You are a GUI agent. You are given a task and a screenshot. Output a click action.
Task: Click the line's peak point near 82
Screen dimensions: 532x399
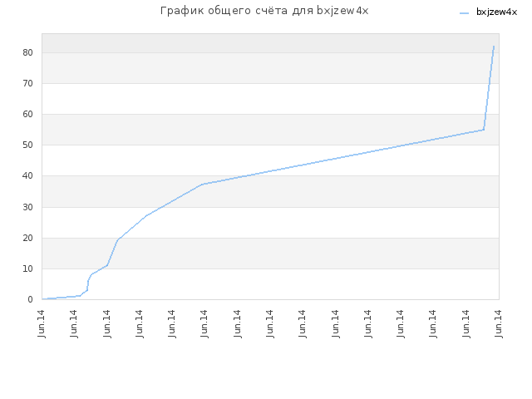pyautogui.click(x=494, y=47)
